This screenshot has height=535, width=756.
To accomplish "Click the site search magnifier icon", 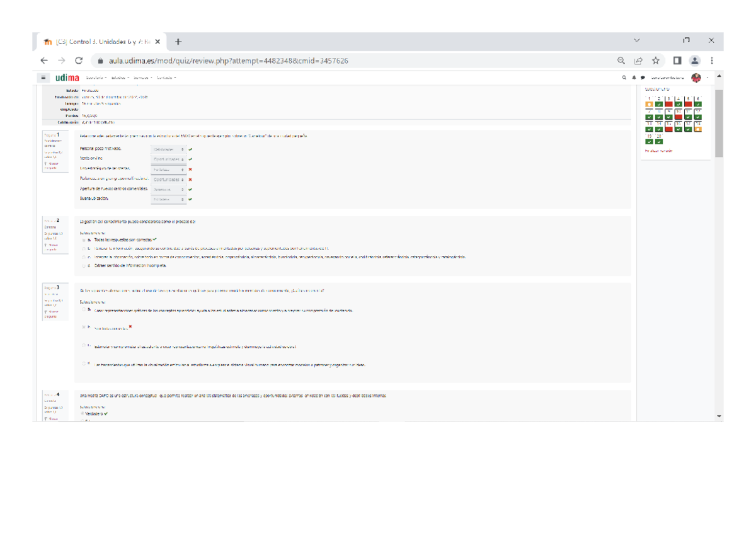I will [x=624, y=78].
